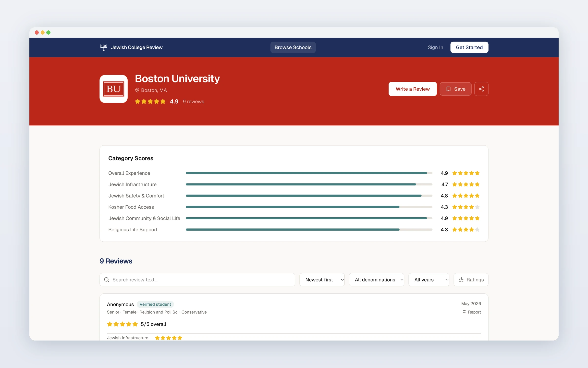Open the Newest first sort dropdown

pyautogui.click(x=322, y=280)
